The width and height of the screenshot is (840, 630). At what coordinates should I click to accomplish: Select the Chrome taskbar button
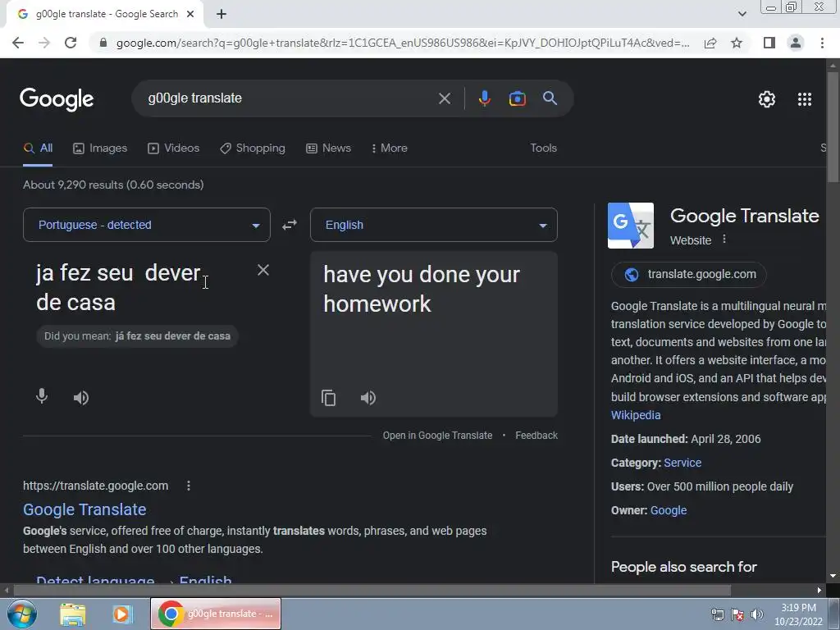(x=216, y=614)
